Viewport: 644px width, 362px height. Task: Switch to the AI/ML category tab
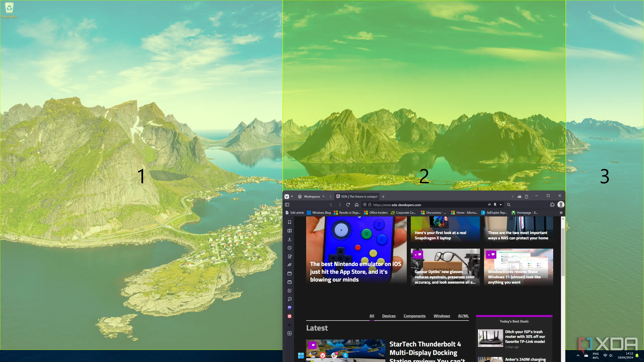463,316
